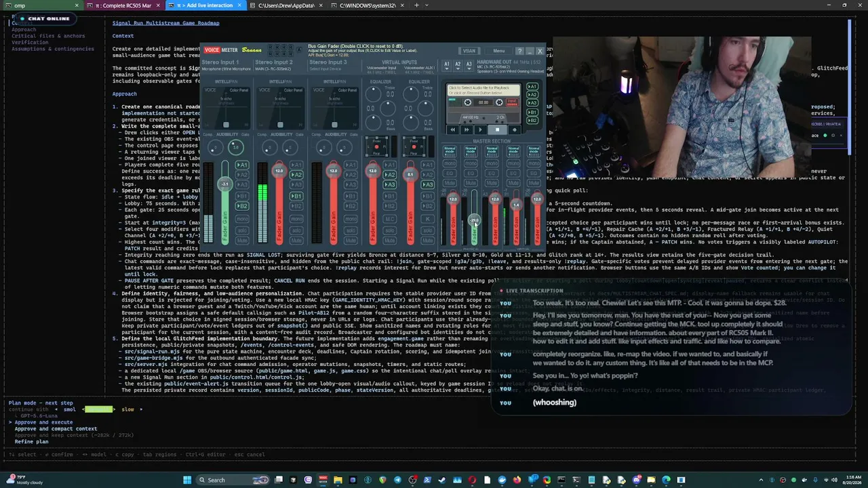
Task: Enable mono on Stereo Input 3 strip
Action: (351, 220)
